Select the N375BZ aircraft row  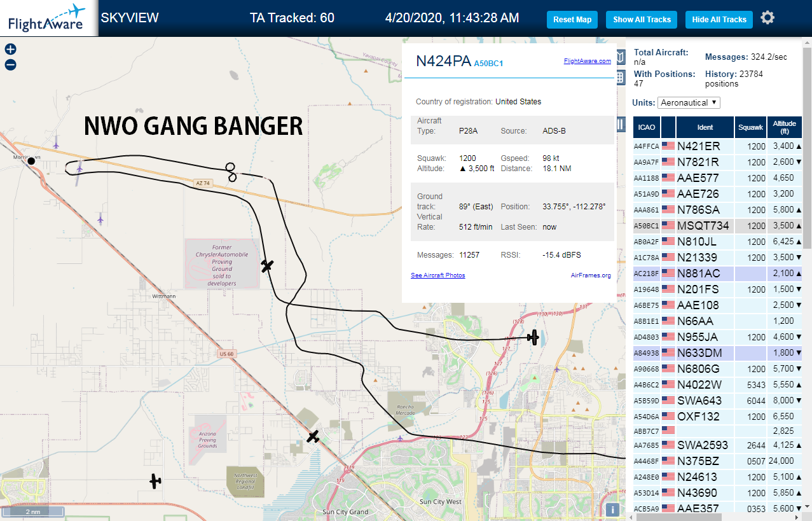click(717, 461)
